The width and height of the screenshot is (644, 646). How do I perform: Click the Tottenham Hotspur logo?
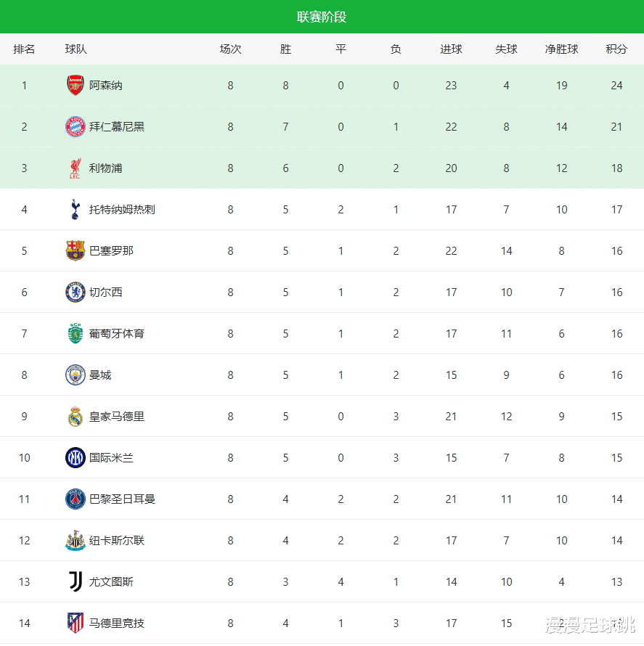(x=76, y=210)
